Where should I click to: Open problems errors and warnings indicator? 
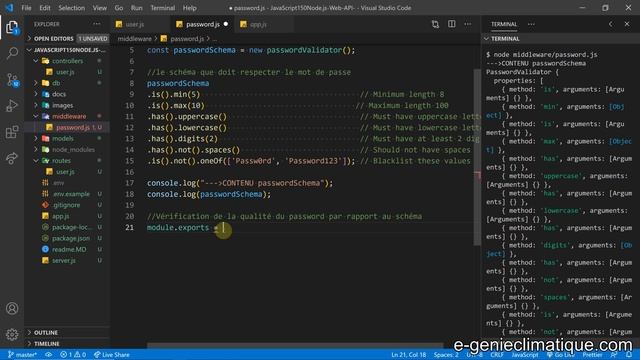[x=73, y=355]
